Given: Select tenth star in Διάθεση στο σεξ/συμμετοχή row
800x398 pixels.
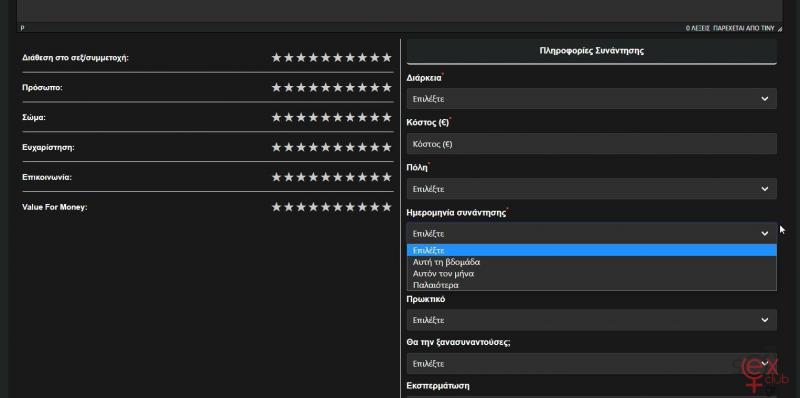Looking at the screenshot, I should click(x=387, y=57).
